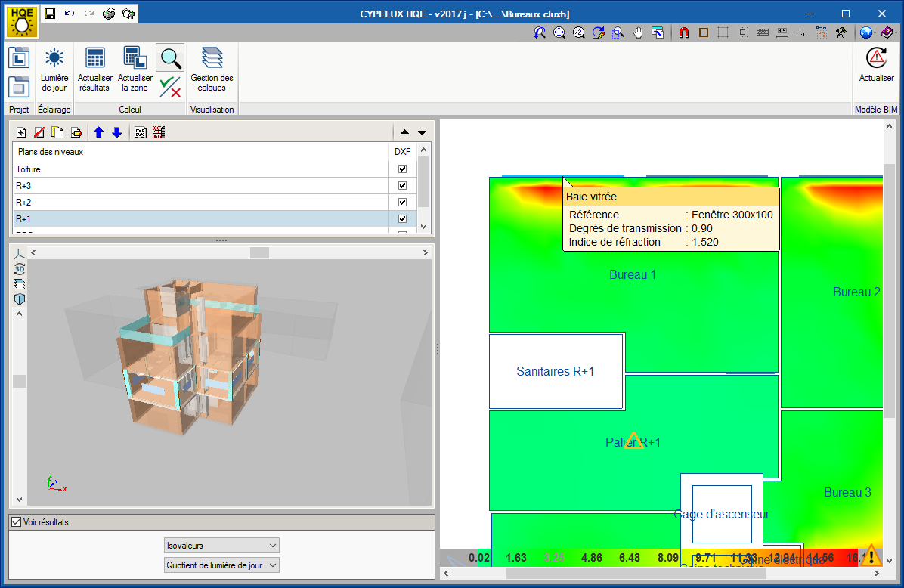Click the previous view zoom icon
Image resolution: width=904 pixels, height=588 pixels.
click(x=540, y=32)
